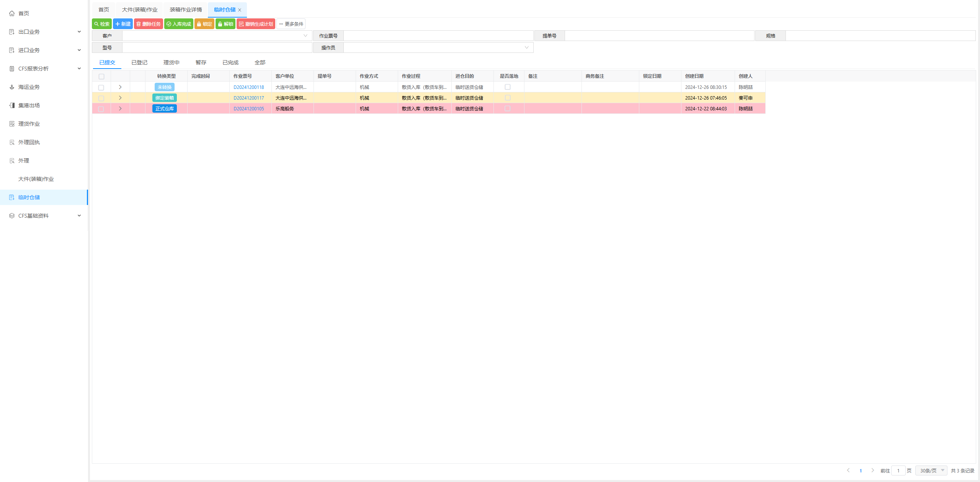Image resolution: width=980 pixels, height=482 pixels.
Task: Toggle the 是否落地 checkbox in the first row
Action: point(508,87)
